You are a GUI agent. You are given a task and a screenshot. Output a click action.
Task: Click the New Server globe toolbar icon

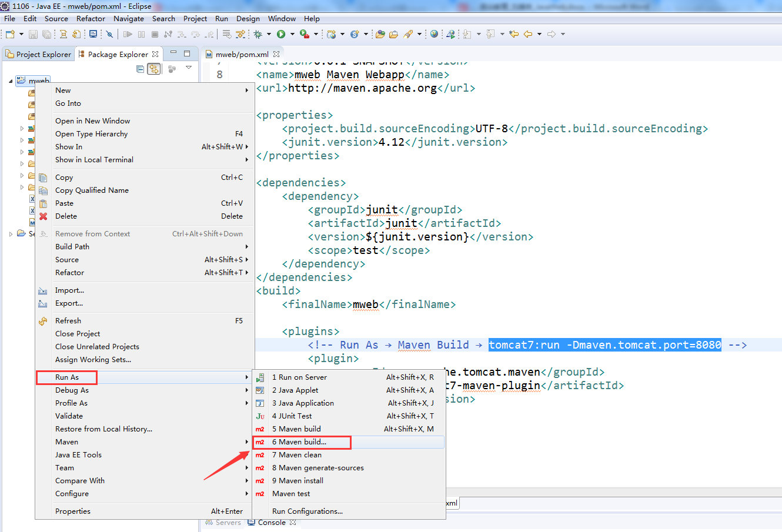pos(332,34)
